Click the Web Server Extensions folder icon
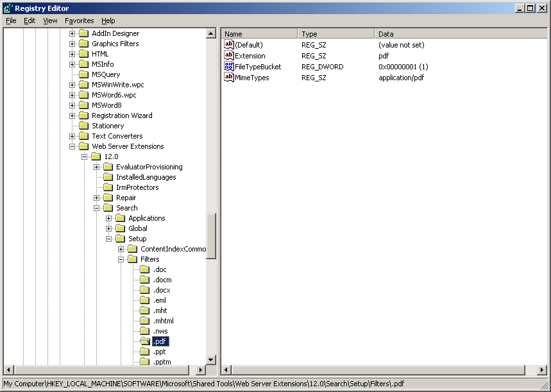Screen dimensions: 551x392 [83, 146]
